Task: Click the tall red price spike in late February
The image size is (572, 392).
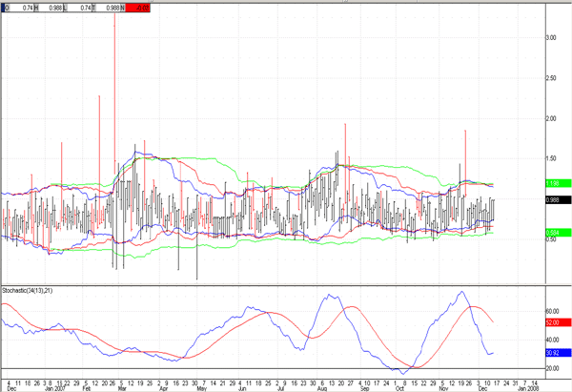Action: pos(114,57)
